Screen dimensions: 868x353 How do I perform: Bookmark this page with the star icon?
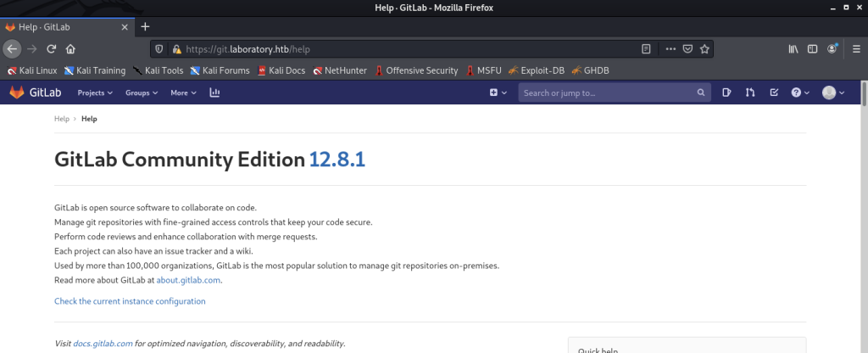pyautogui.click(x=705, y=49)
